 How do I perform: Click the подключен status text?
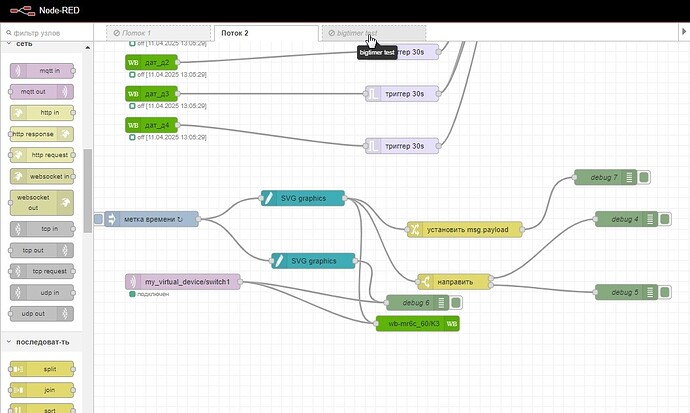click(153, 294)
